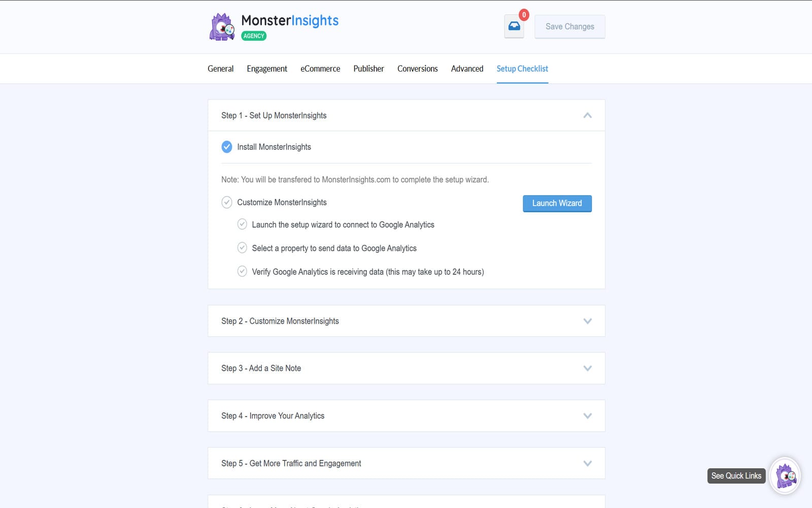The image size is (812, 508).
Task: Expand Step 3 - Add a Site Note
Action: tap(406, 368)
